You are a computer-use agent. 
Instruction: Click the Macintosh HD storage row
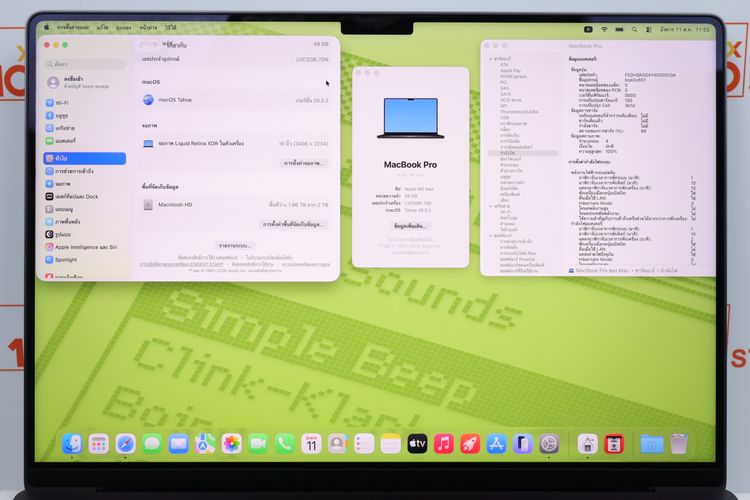(235, 205)
